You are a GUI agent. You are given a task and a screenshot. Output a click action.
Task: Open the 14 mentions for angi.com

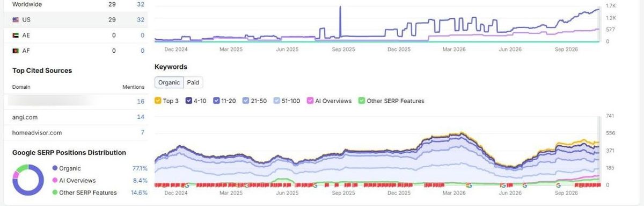point(141,117)
